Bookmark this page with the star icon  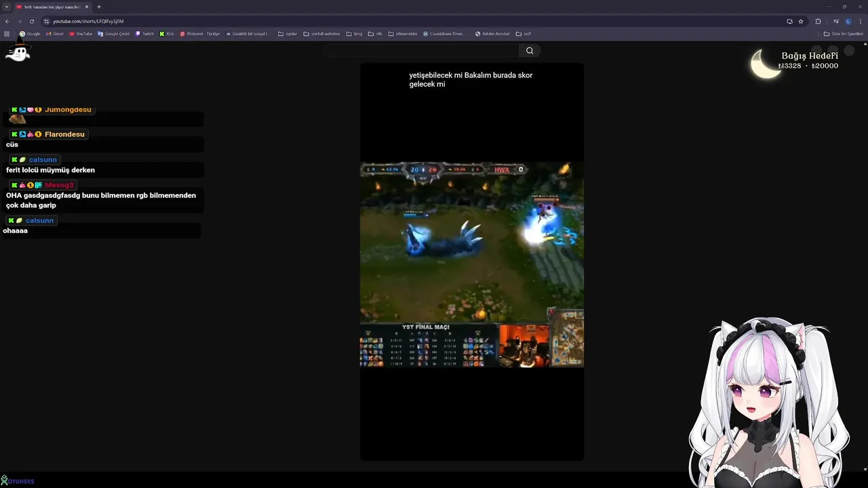tap(801, 21)
